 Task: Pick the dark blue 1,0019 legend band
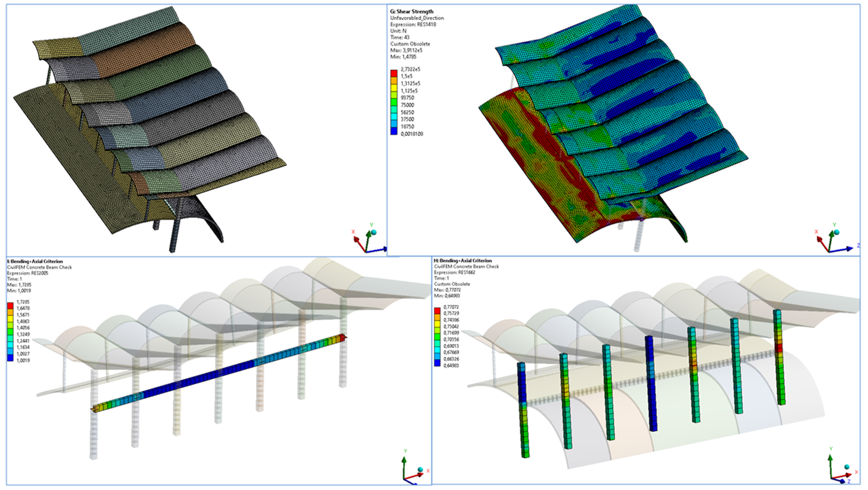(x=10, y=359)
